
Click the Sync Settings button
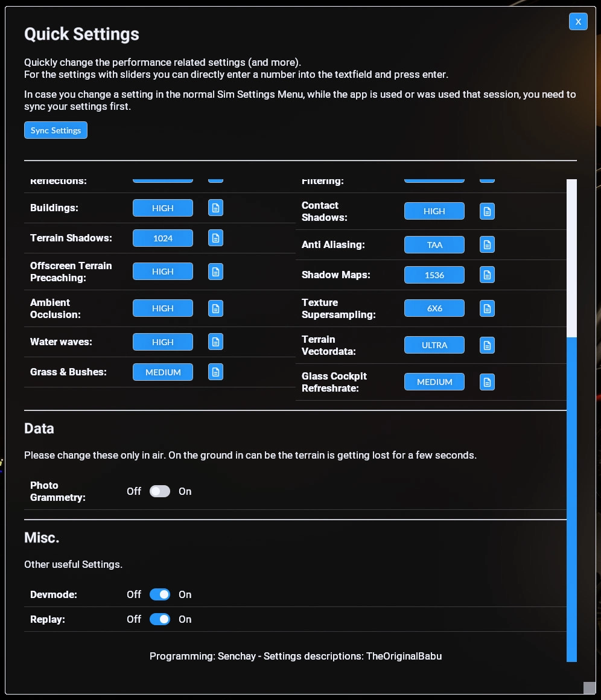[x=56, y=130]
